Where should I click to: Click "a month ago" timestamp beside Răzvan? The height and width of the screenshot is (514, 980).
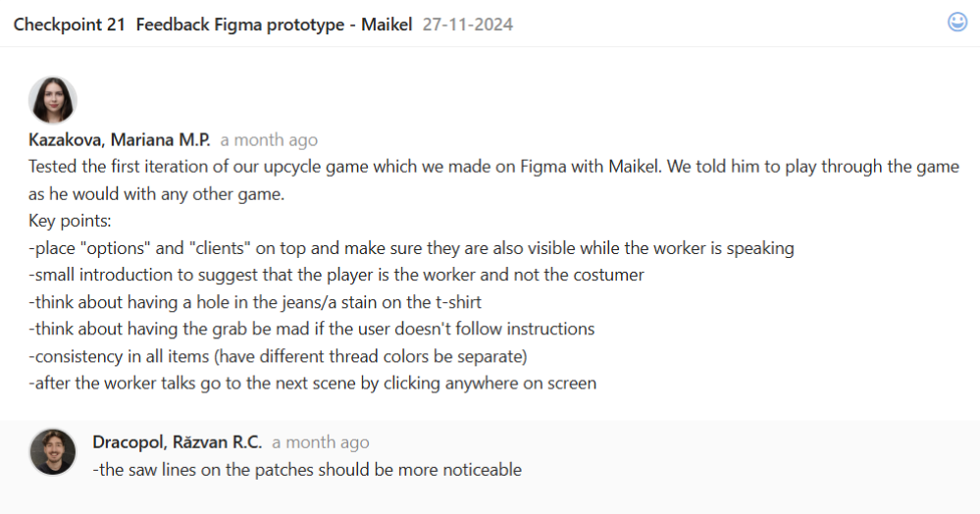pyautogui.click(x=321, y=442)
